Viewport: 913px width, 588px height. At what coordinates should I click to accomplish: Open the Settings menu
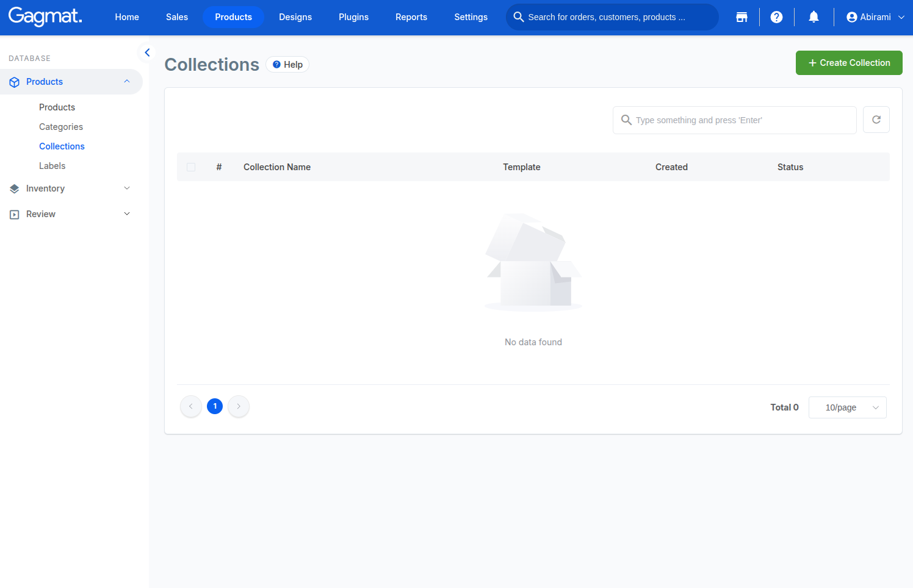pos(471,17)
